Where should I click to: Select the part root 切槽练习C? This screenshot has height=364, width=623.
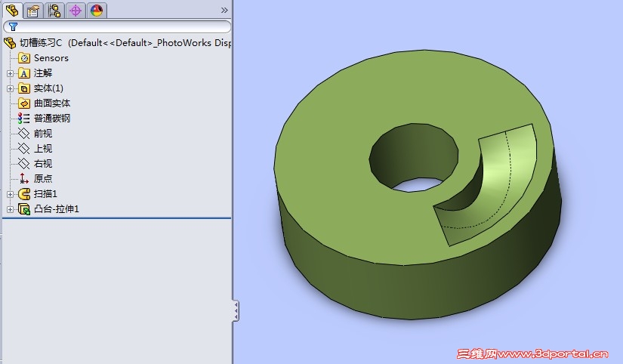tap(41, 43)
